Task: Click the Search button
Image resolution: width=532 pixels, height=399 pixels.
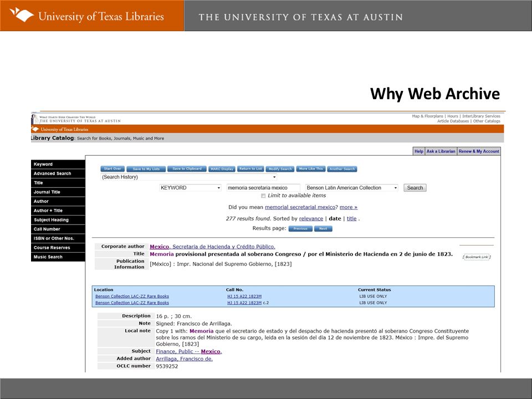Action: pyautogui.click(x=415, y=188)
